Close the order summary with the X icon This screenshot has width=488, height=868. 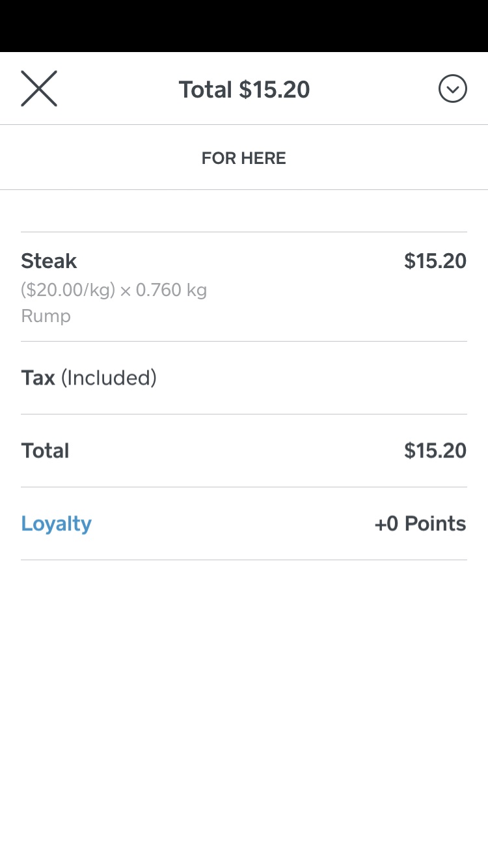pyautogui.click(x=39, y=88)
